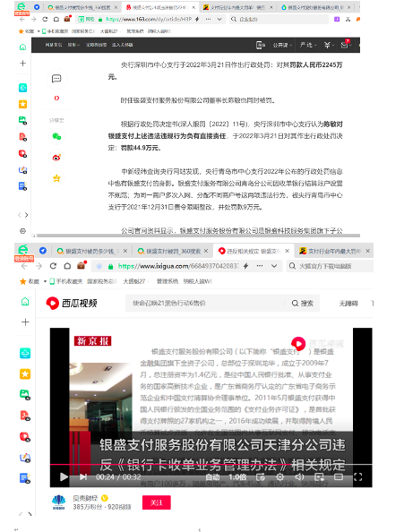
Task: Open 管理系统 bookmark in lower browser
Action: point(167,281)
